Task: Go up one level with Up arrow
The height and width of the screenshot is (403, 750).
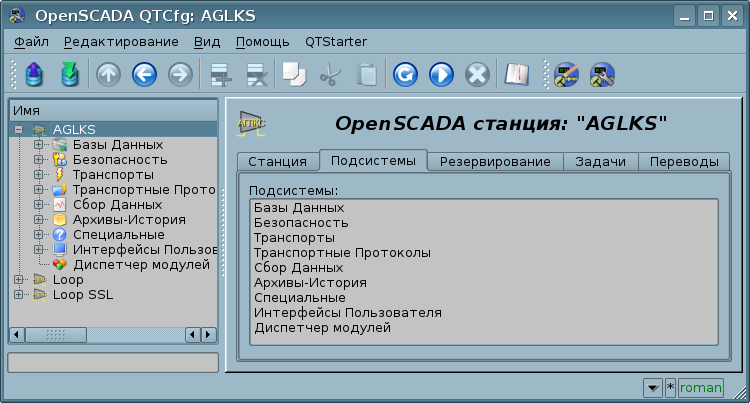Action: (x=108, y=75)
